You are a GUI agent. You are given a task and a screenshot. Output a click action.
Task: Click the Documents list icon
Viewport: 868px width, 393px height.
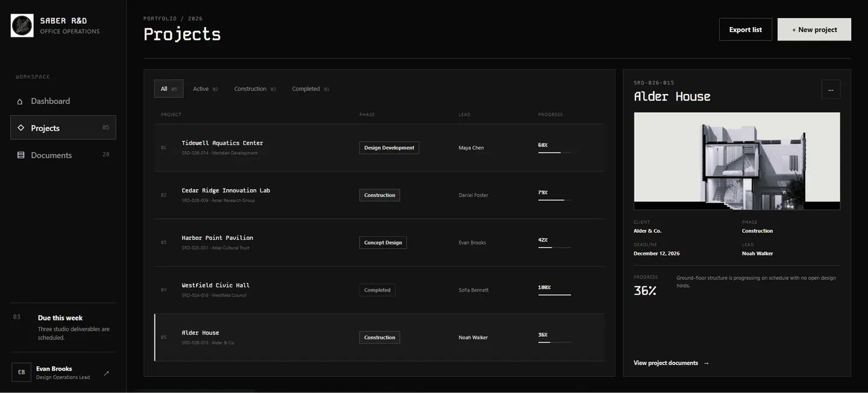[20, 155]
